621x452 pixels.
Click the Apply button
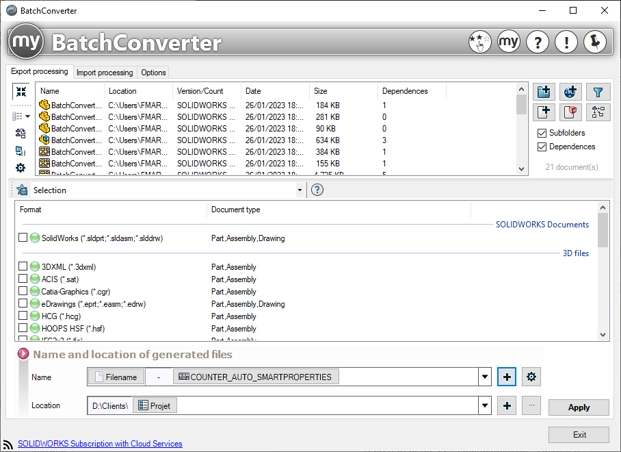click(578, 407)
